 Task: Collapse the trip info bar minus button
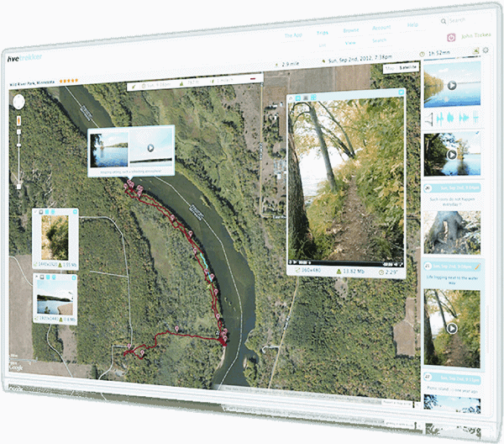253,78
